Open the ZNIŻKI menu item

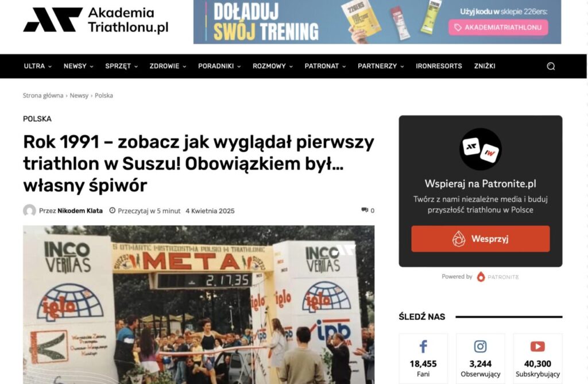[485, 66]
